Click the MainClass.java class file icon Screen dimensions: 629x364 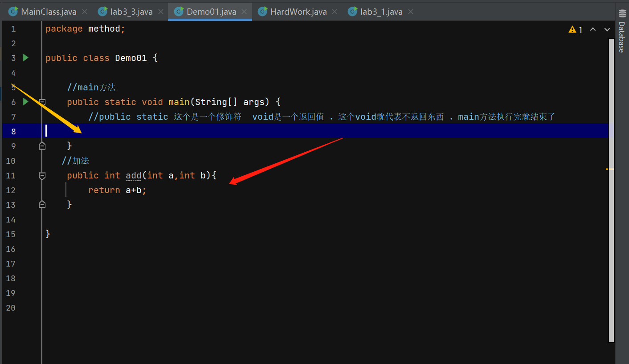point(13,11)
